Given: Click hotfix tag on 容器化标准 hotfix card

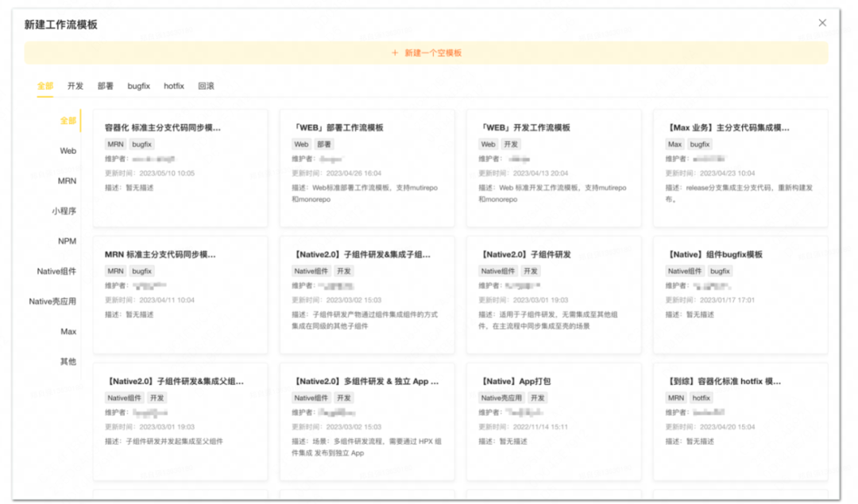Looking at the screenshot, I should coord(701,398).
